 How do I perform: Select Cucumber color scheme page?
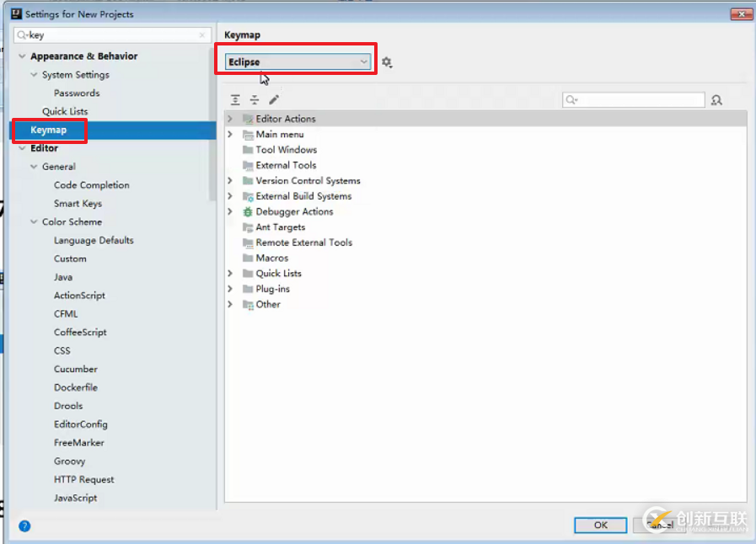[76, 369]
